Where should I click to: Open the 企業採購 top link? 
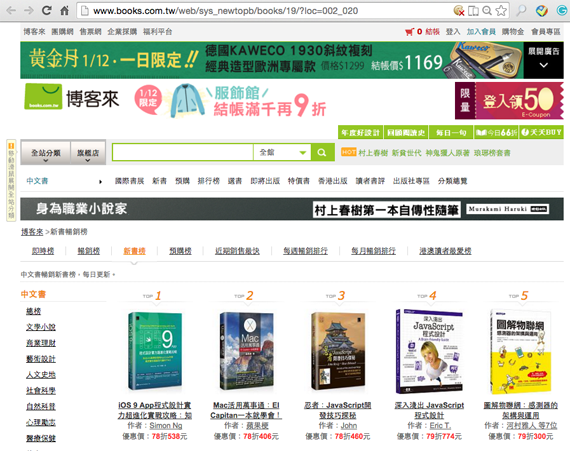click(122, 32)
